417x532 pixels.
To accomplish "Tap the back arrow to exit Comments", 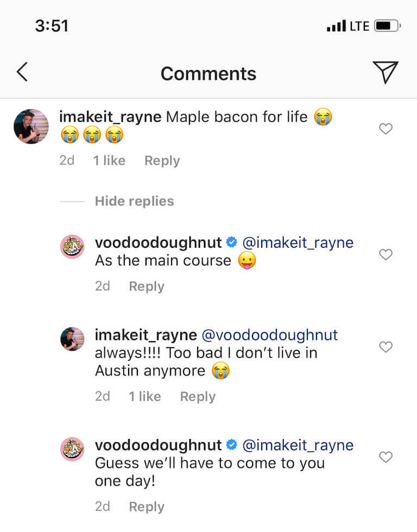I will pyautogui.click(x=22, y=72).
